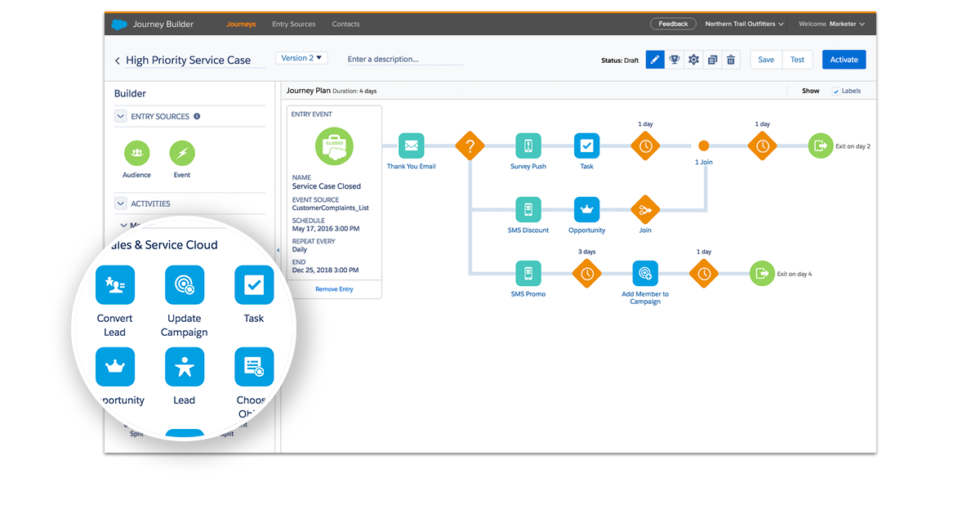
Task: Click the Entry Sources info icon
Action: [x=197, y=116]
